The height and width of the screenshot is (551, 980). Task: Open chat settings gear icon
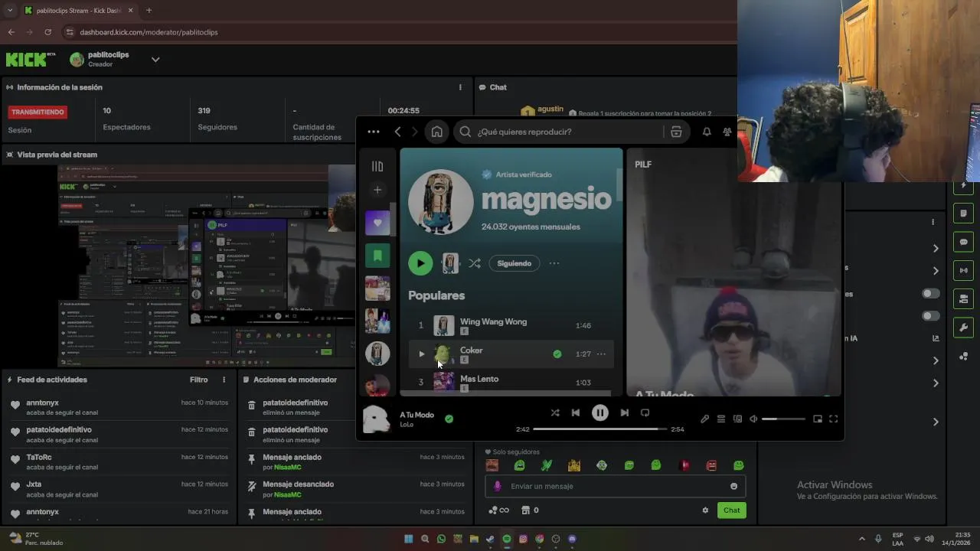point(705,510)
